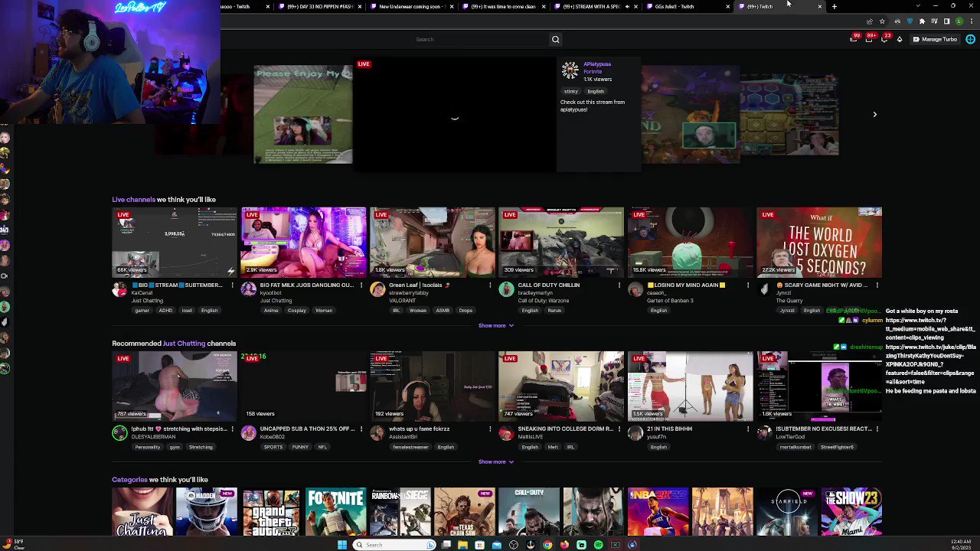Open Twitch whispers icon with 23 badge
The width and height of the screenshot is (980, 551).
click(x=884, y=39)
